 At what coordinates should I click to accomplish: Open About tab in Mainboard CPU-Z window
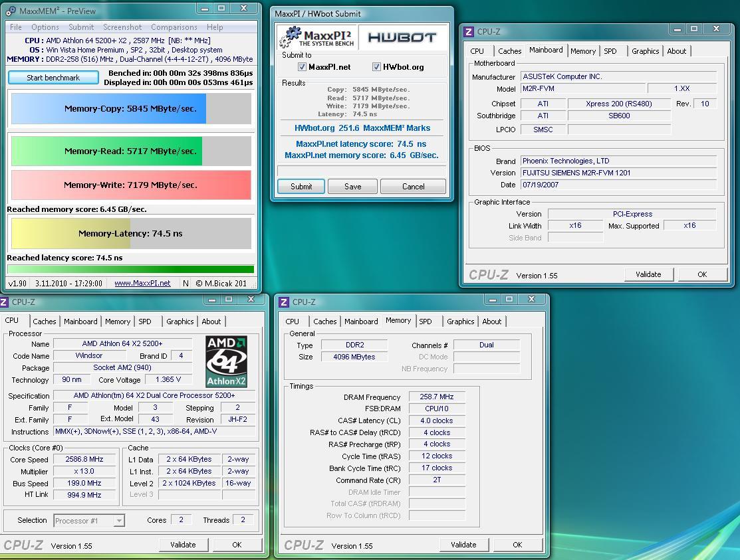(676, 51)
